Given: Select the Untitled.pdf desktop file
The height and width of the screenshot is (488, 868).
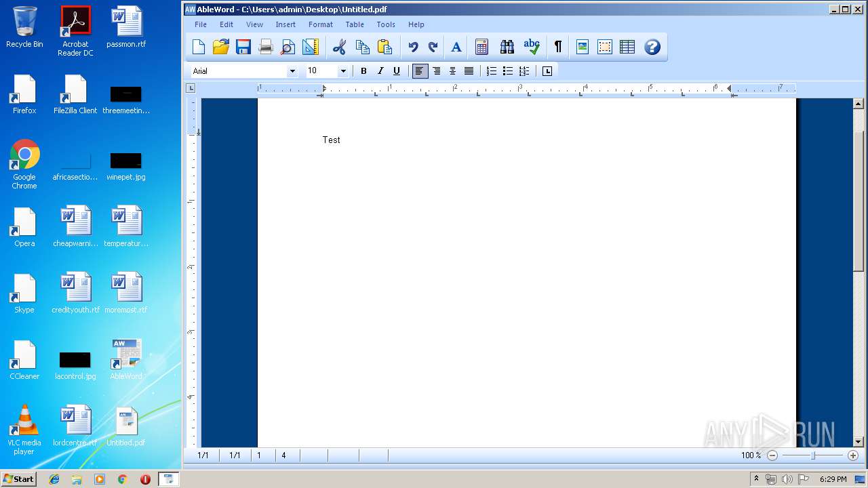Looking at the screenshot, I should pos(126,427).
